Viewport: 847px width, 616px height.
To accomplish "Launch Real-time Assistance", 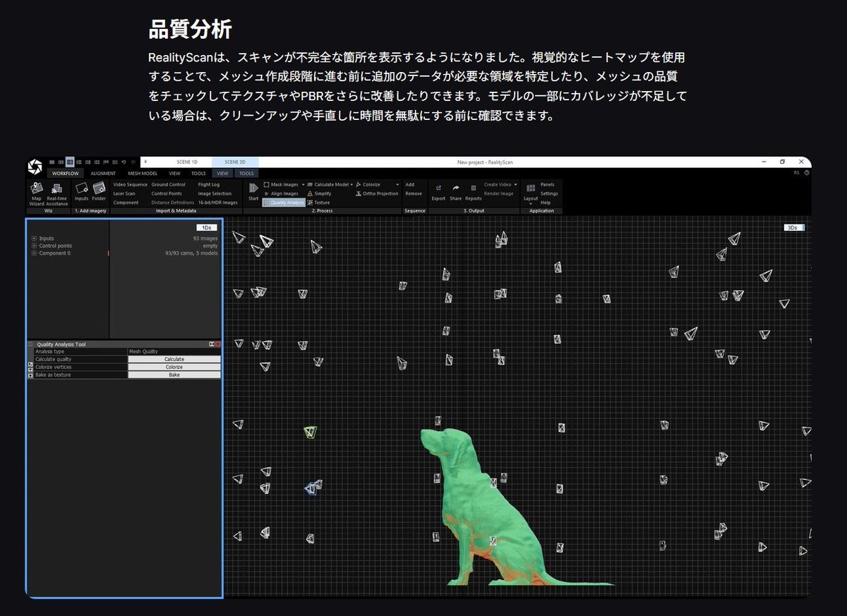I will coord(57,194).
